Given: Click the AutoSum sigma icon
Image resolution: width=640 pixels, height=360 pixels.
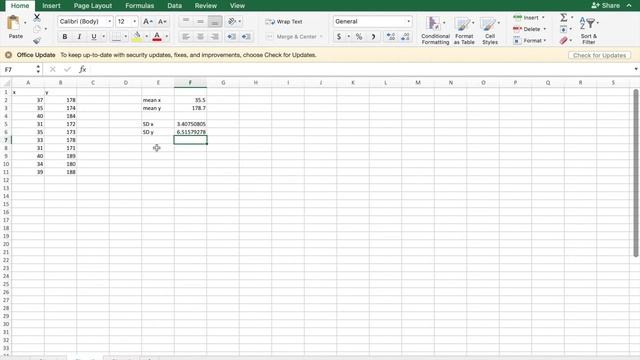Looking at the screenshot, I should (564, 17).
